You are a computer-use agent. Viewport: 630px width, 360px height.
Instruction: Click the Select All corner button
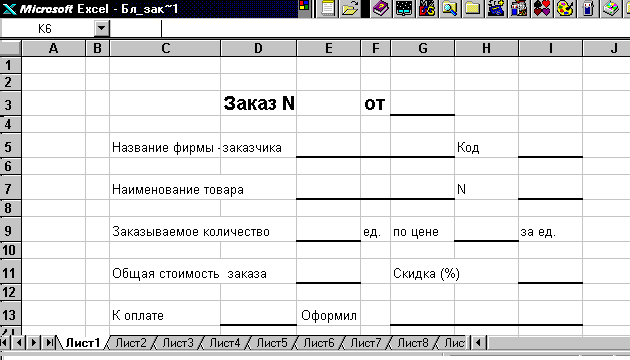pos(10,48)
